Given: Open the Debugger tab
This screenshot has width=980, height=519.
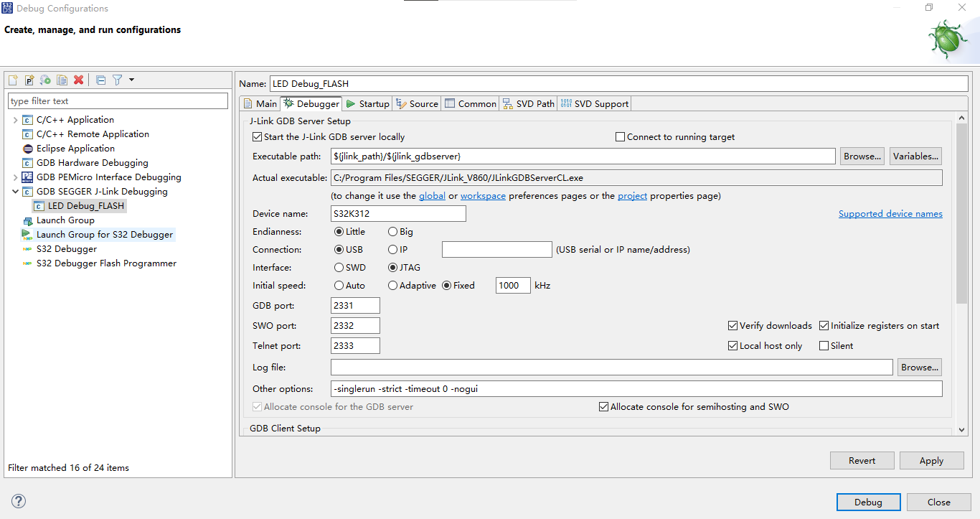Looking at the screenshot, I should point(311,104).
